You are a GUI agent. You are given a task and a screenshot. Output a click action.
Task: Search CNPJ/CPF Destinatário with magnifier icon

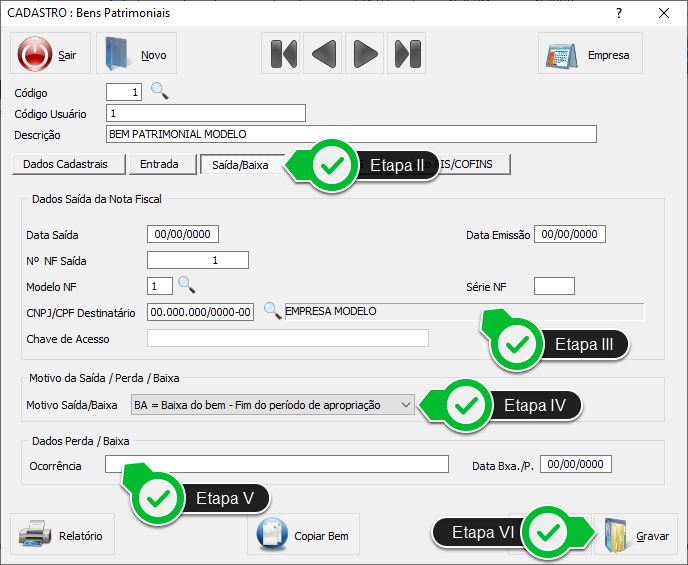pos(273,311)
